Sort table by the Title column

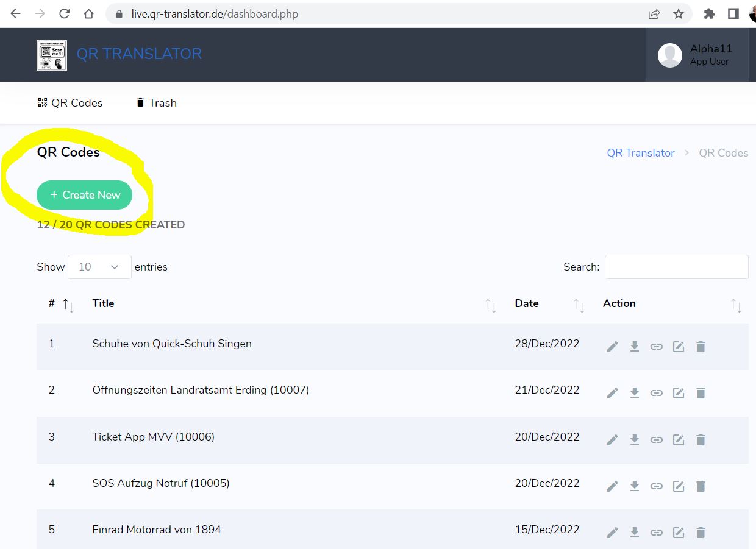click(x=491, y=305)
